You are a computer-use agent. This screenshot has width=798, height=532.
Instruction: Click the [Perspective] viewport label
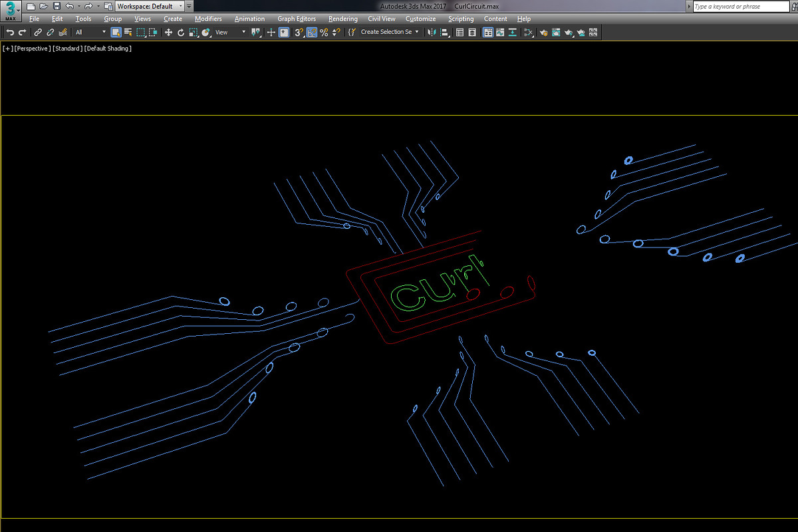33,49
